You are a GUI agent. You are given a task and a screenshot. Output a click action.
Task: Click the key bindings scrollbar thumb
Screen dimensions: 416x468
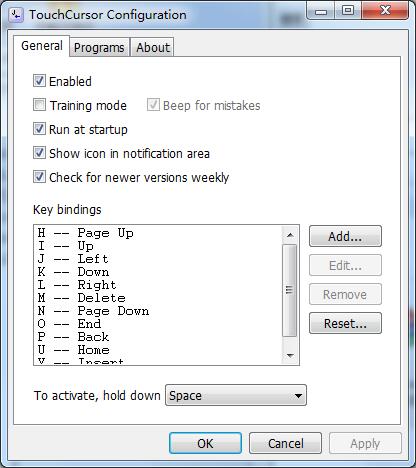[290, 290]
